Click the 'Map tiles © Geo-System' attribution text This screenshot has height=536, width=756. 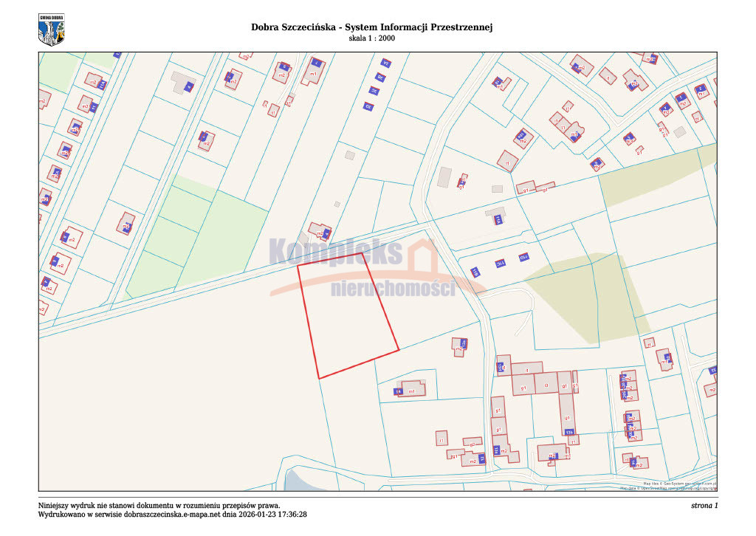click(x=680, y=483)
